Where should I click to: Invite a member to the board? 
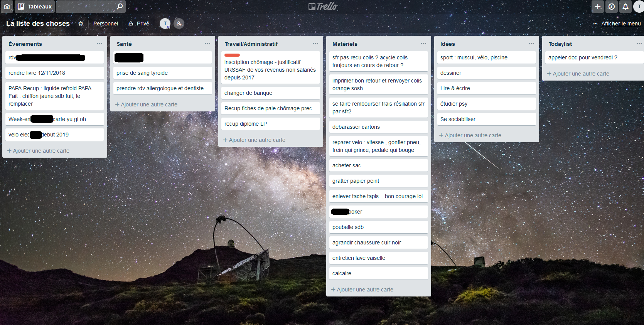pos(179,24)
